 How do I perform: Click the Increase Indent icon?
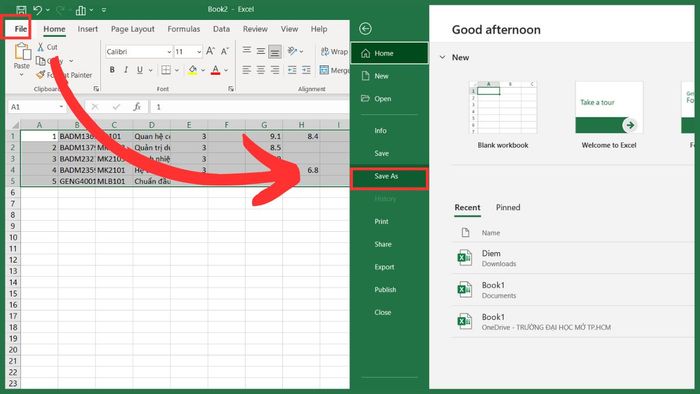pos(306,70)
